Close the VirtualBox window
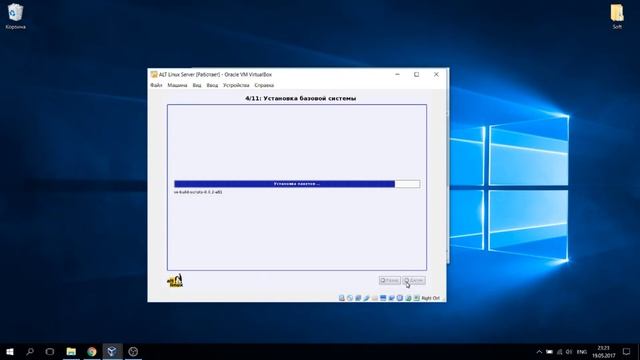 pos(436,74)
